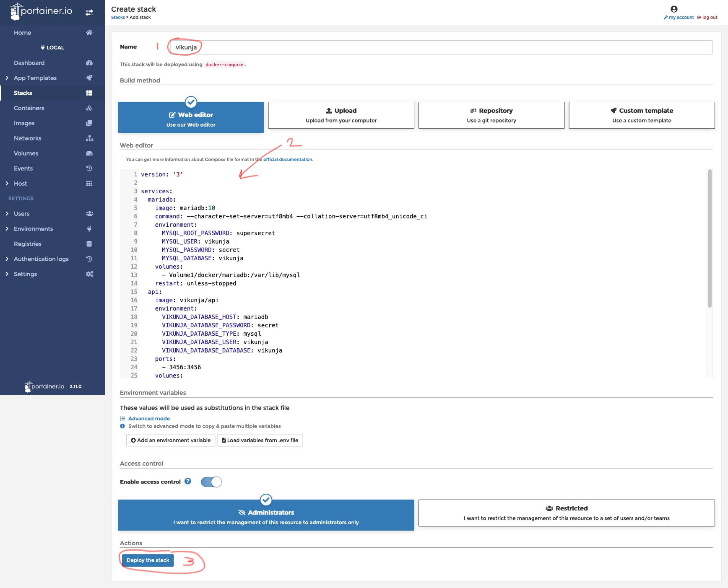Expand the Environments section chevron
The image size is (728, 588).
tap(7, 229)
